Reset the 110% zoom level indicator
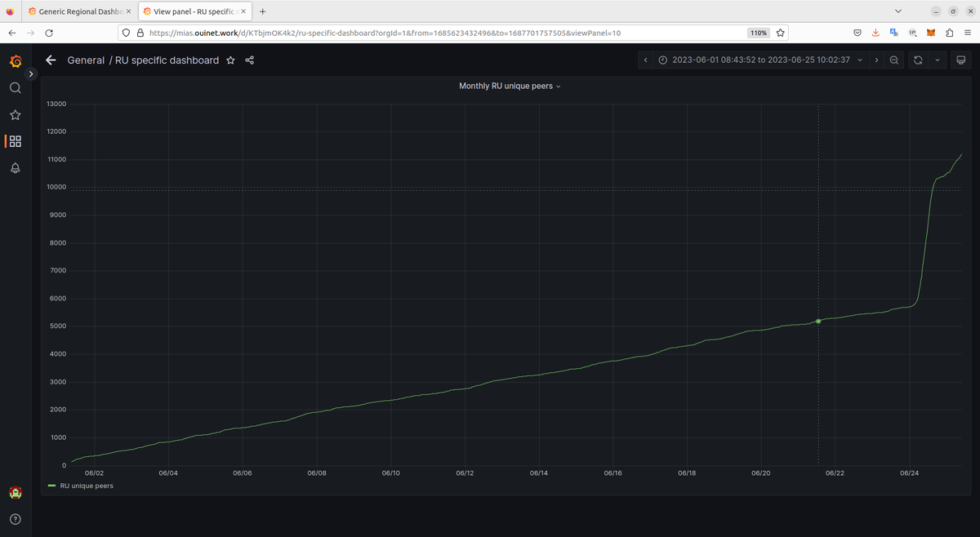 click(759, 33)
